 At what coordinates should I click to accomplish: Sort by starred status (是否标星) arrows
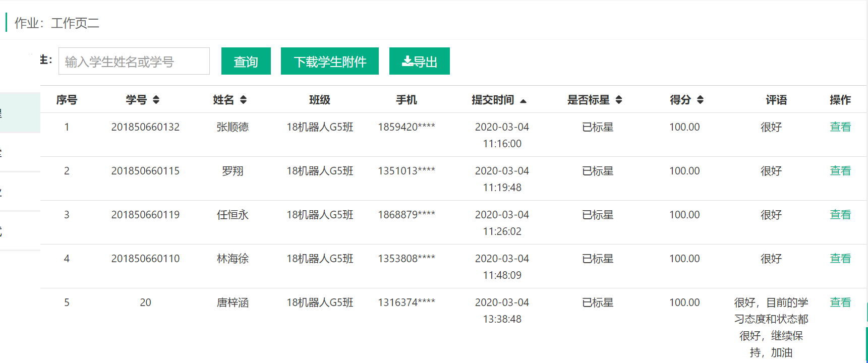click(x=619, y=100)
